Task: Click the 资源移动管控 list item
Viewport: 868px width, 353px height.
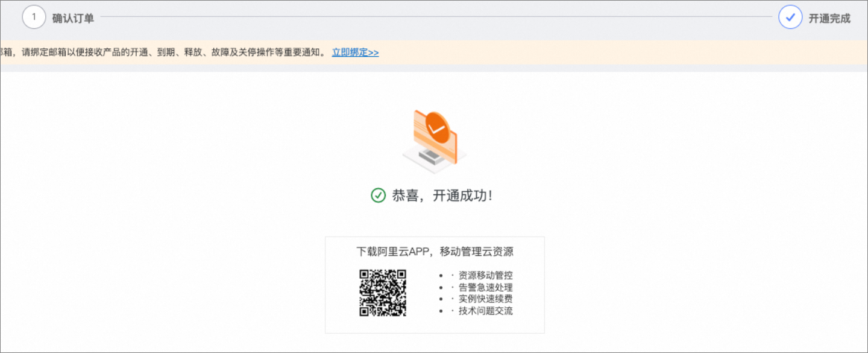Action: (485, 275)
